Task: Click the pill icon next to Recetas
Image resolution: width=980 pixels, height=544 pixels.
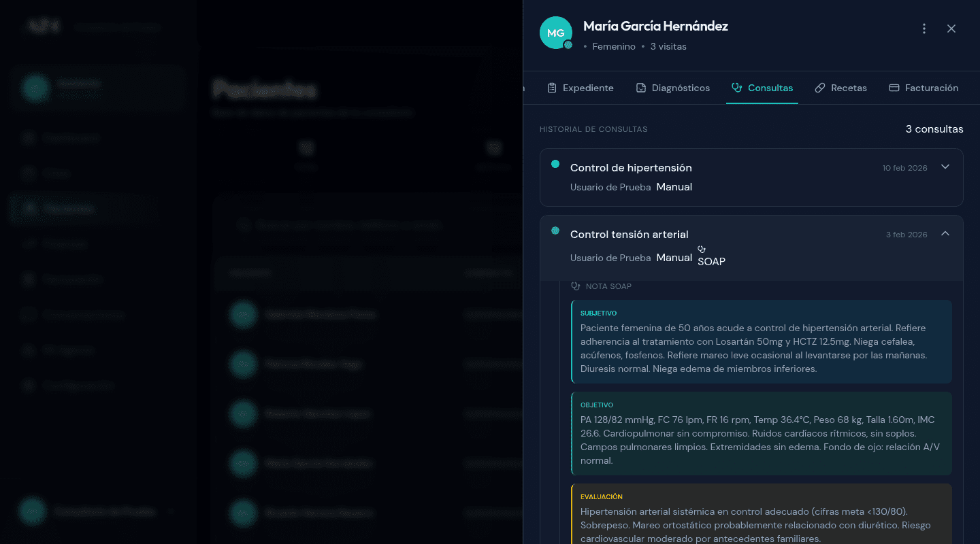Action: pos(820,88)
